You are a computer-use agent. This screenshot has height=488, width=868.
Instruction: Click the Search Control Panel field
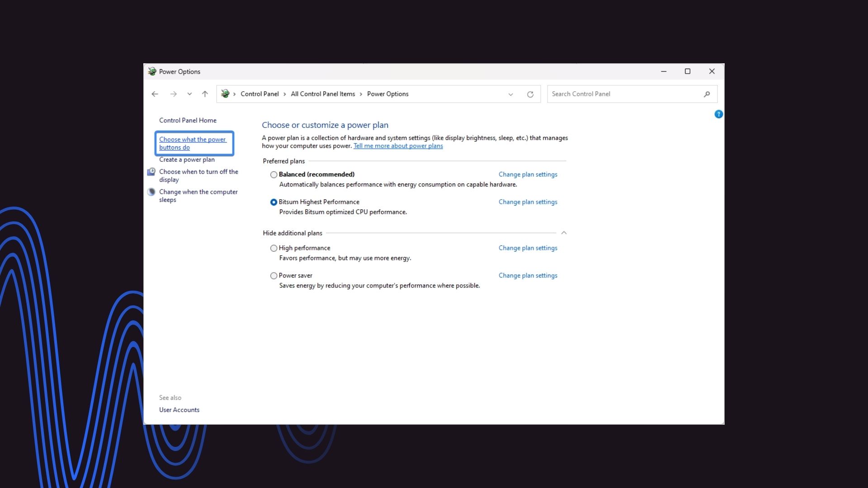[x=632, y=94]
